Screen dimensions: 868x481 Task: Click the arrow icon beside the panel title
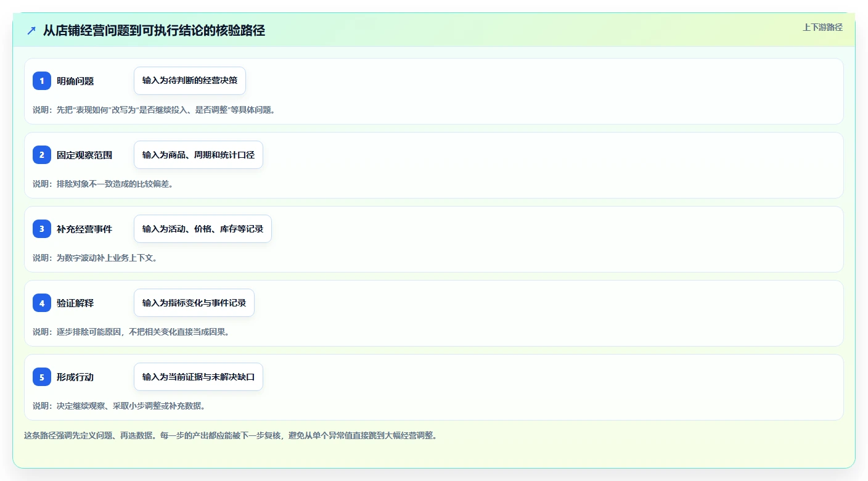pos(31,30)
